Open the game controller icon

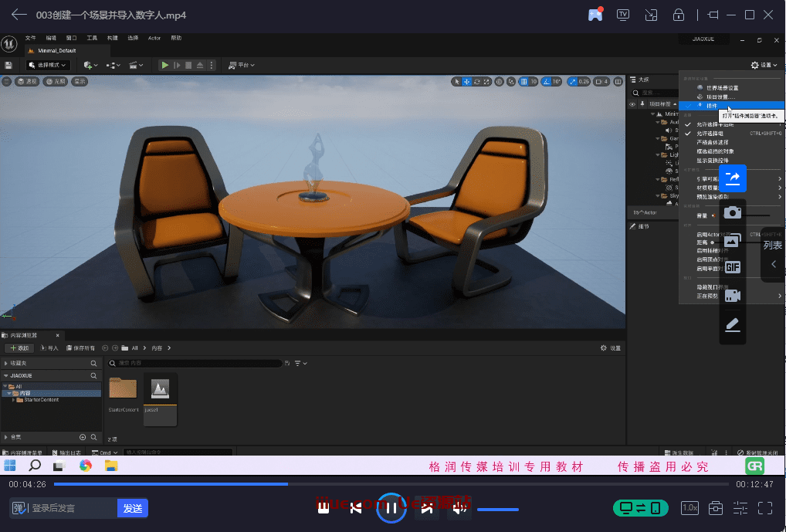pos(595,15)
